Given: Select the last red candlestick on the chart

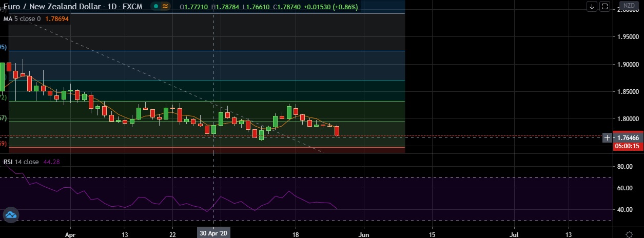Looking at the screenshot, I should click(x=337, y=131).
